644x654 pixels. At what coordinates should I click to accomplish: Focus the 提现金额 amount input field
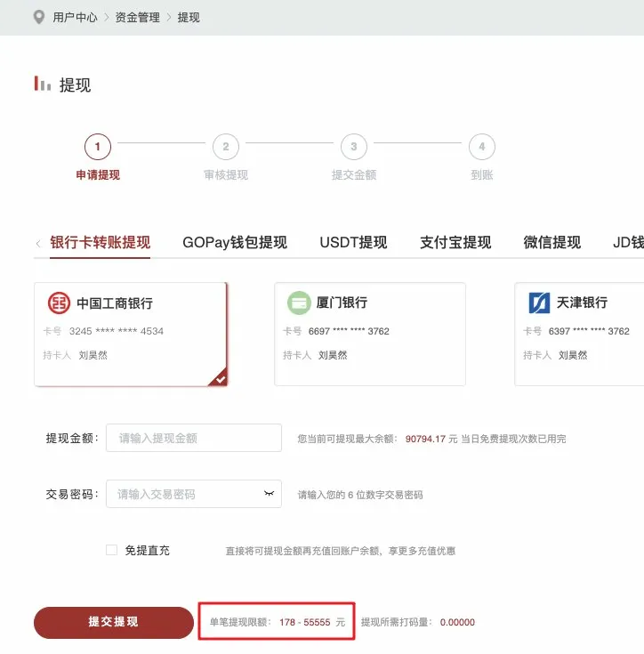(194, 438)
